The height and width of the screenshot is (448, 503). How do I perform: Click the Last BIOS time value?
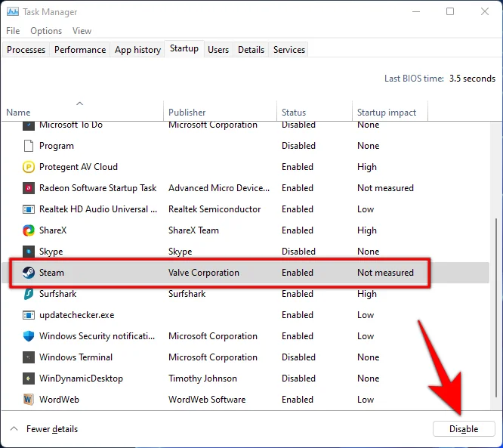pyautogui.click(x=472, y=79)
